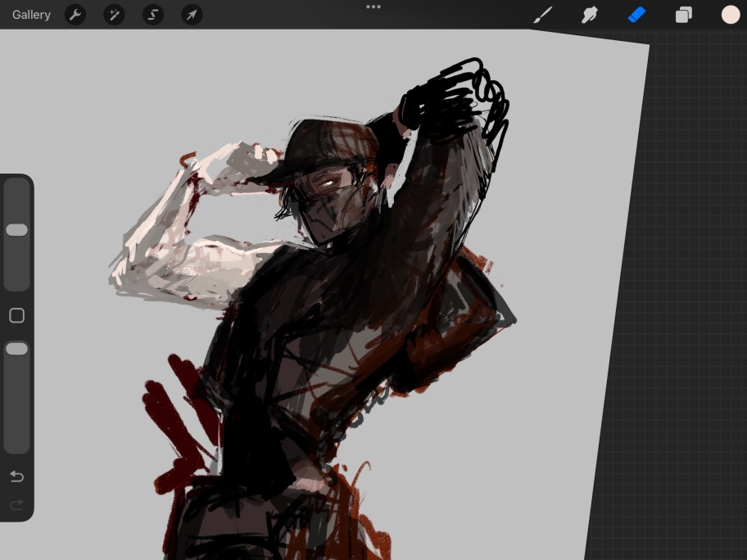
Task: Select the Brush tool
Action: 543,15
